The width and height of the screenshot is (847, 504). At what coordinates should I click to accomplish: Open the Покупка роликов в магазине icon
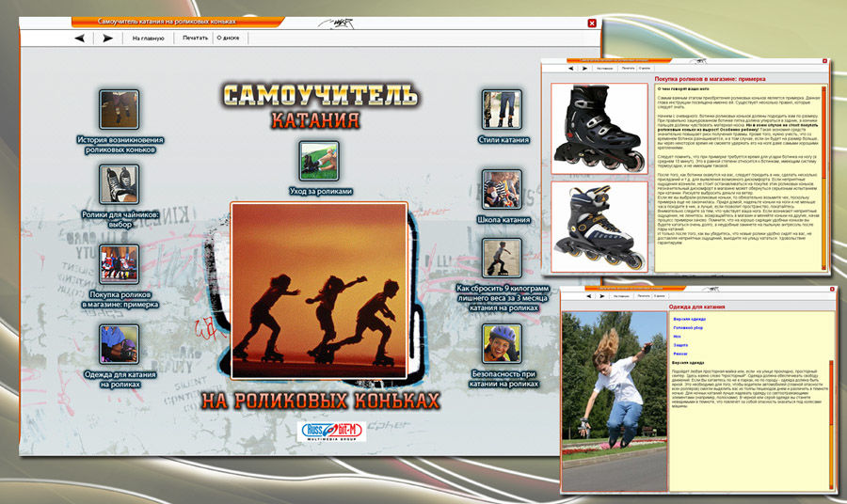tap(120, 264)
